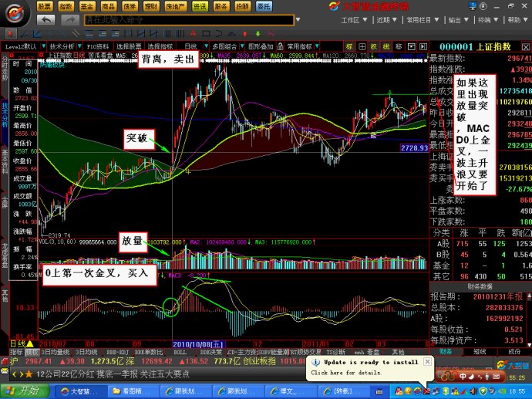
Task: Open the 帮助 dropdown menu
Action: [518, 20]
